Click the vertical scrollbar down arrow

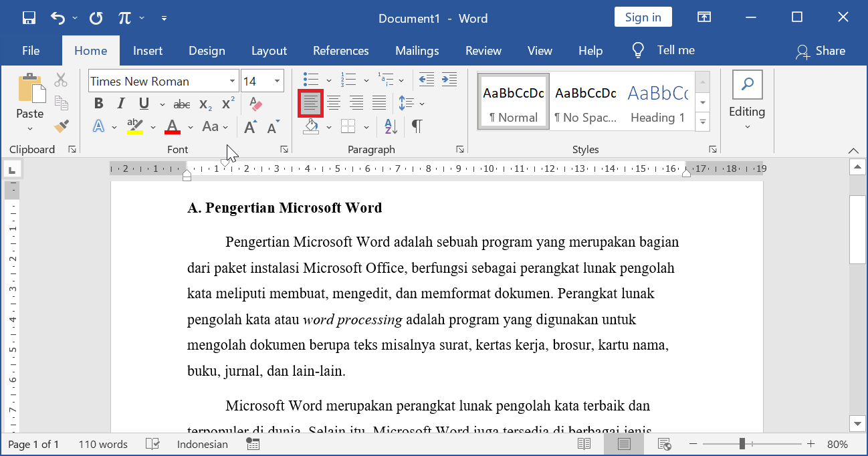tap(857, 423)
